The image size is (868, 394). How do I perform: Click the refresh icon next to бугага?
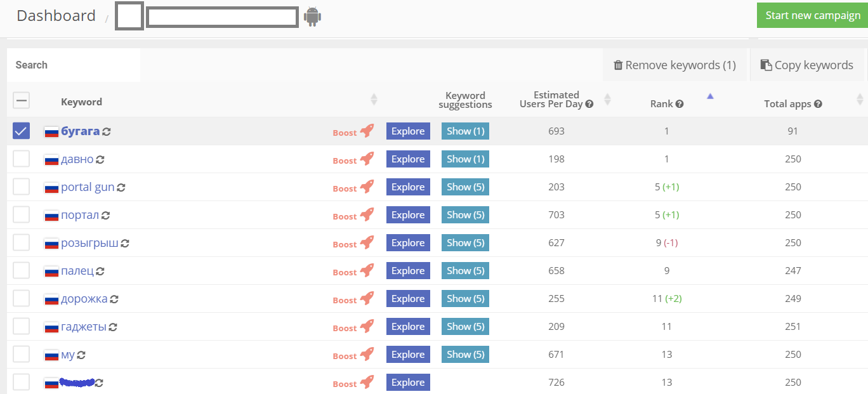coord(107,131)
